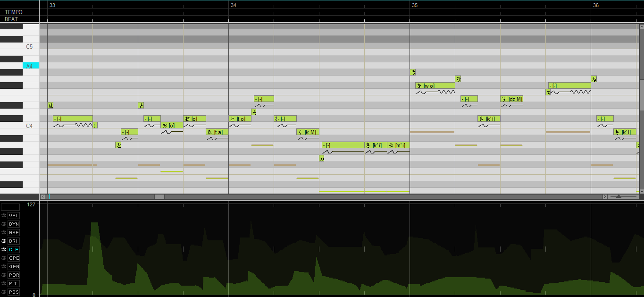
Task: Select the BRE control parameter
Action: click(14, 232)
